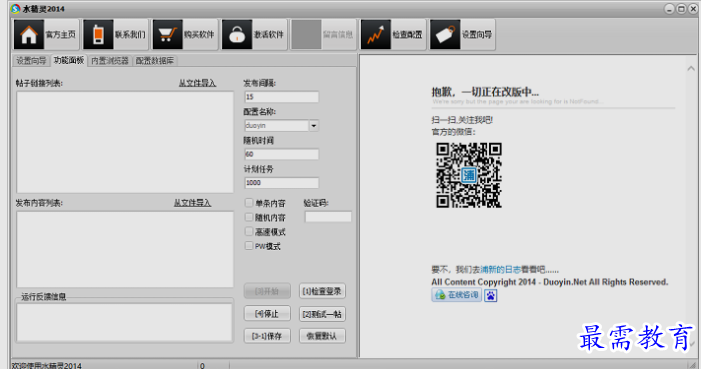
Task: Click the 发布间隔 input field
Action: point(282,97)
